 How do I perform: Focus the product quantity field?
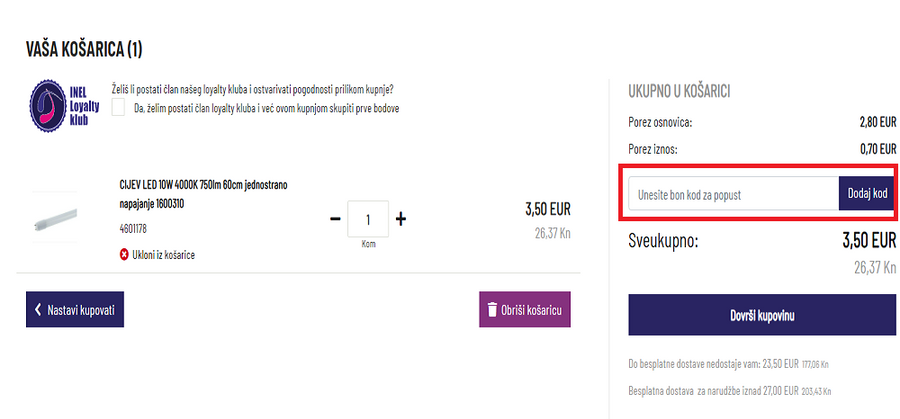(368, 219)
